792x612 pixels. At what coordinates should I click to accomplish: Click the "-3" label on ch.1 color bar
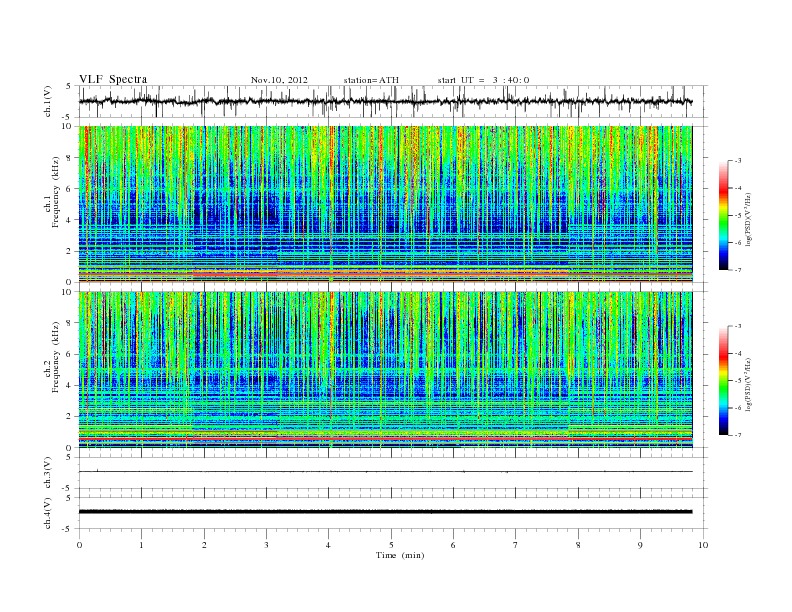point(737,161)
